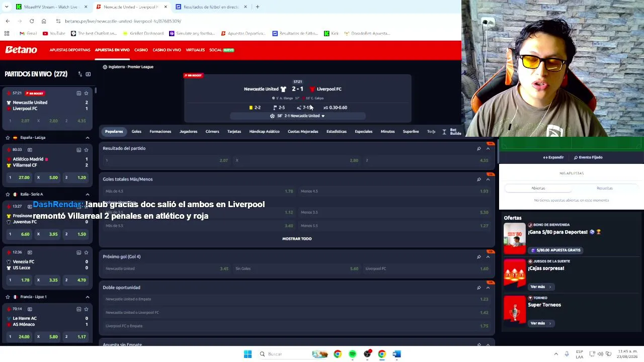Bet on Villarreal at odds 1.20
Image resolution: width=644 pixels, height=362 pixels.
[x=75, y=177]
